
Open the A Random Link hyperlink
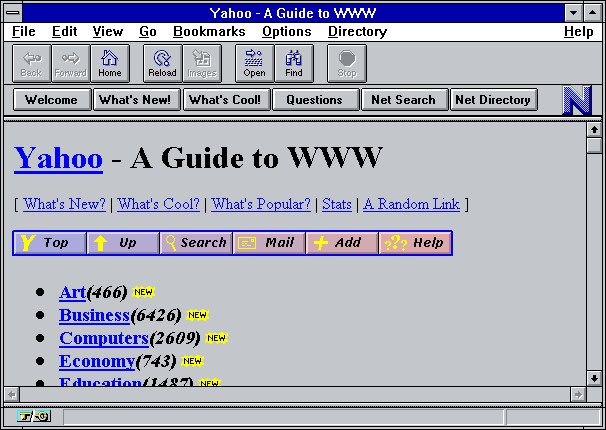[412, 204]
